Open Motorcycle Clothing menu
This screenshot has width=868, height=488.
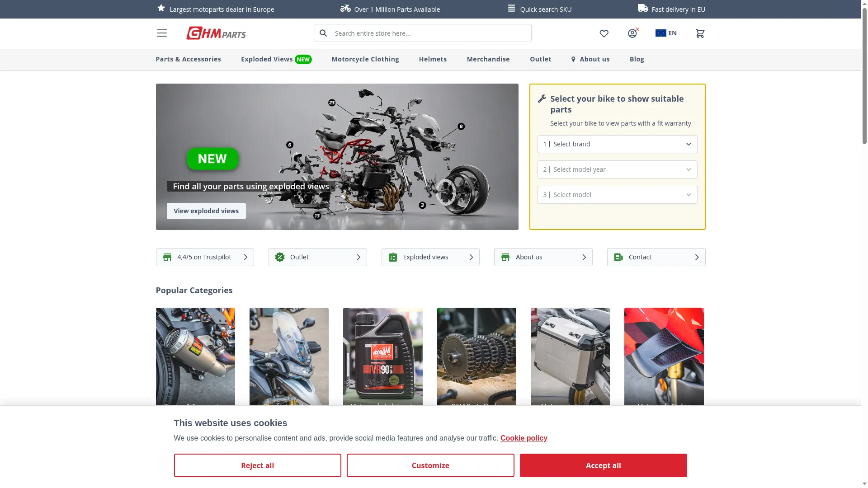[365, 59]
